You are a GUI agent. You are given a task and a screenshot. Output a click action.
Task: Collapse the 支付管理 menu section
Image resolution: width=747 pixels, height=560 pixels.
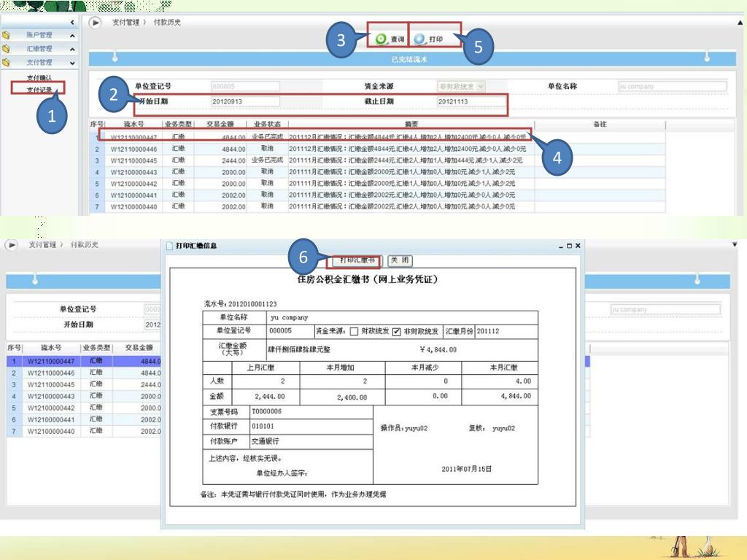(71, 63)
